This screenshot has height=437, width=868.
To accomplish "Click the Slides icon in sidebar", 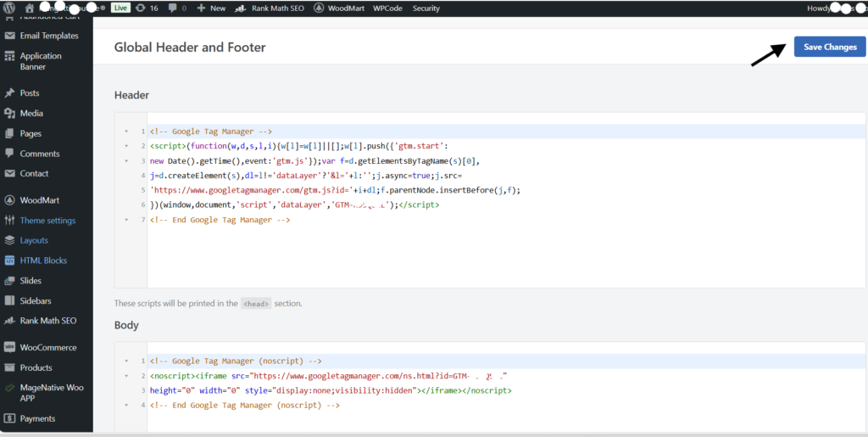I will (x=9, y=281).
